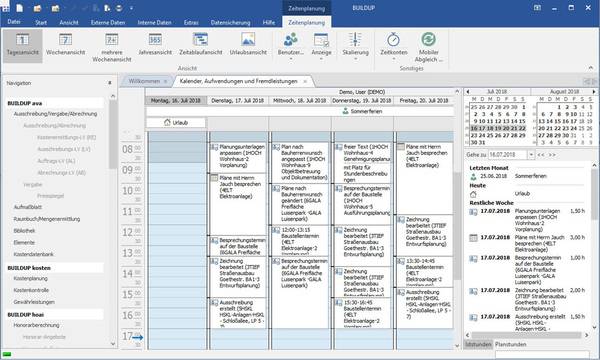
Task: Select Honorarberechnung in the navigation tree
Action: 36,325
